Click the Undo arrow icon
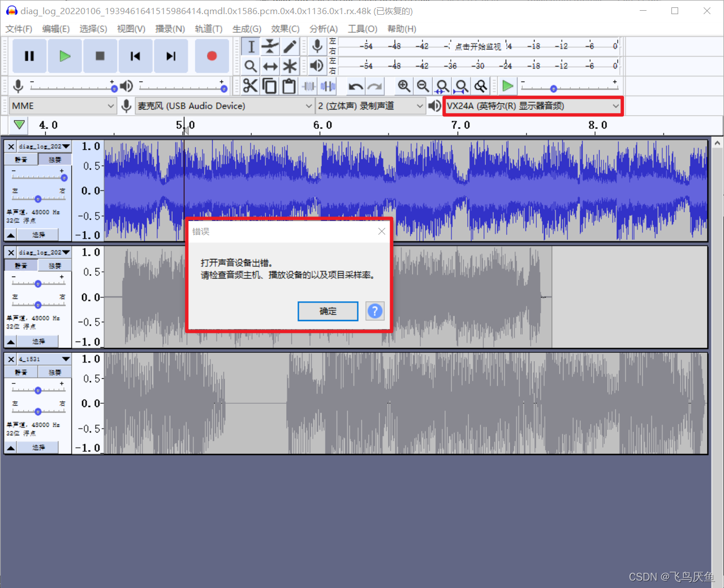This screenshot has width=724, height=588. (356, 86)
